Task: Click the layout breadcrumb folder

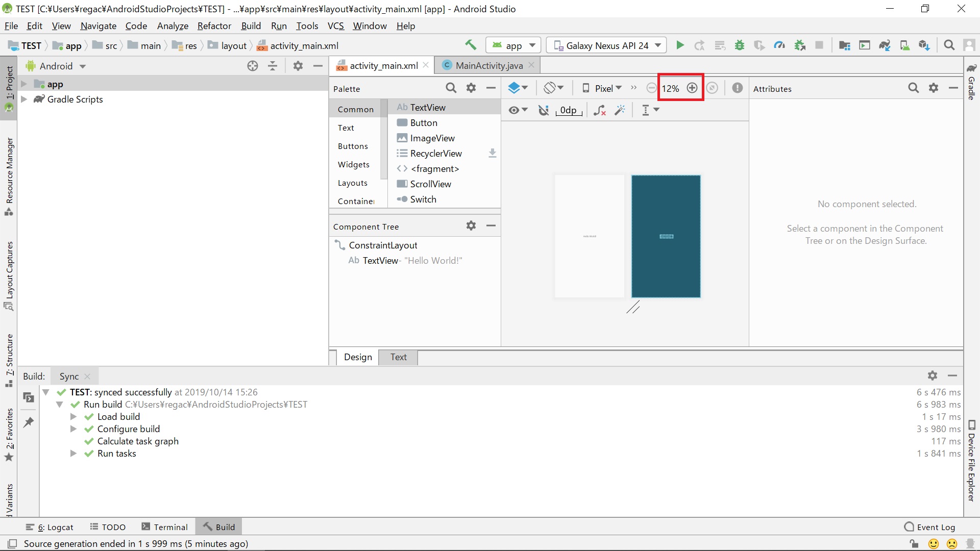Action: (227, 45)
